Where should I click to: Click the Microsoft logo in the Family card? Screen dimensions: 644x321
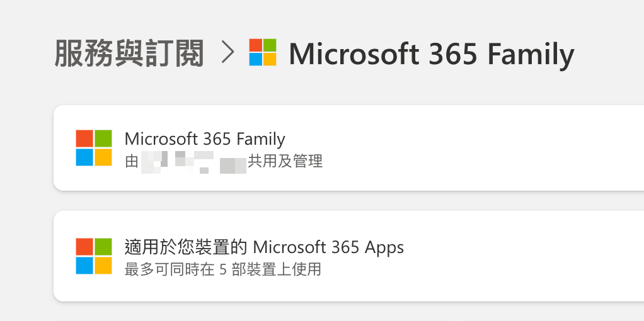tap(94, 148)
